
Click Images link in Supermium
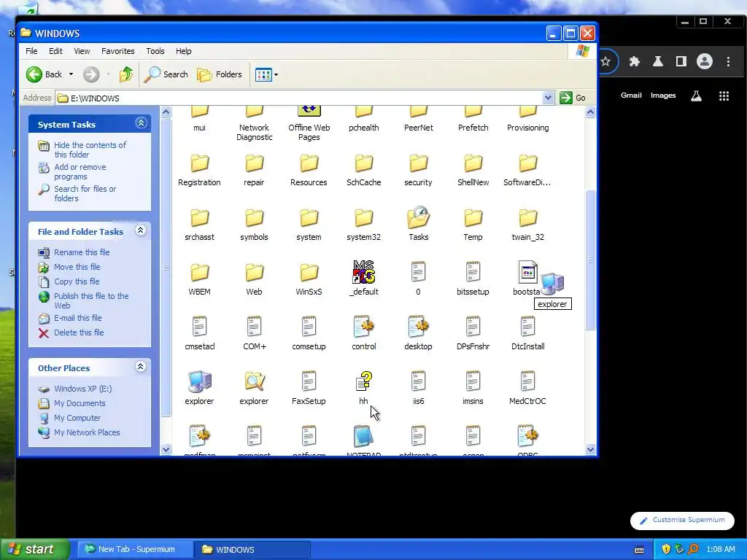pyautogui.click(x=663, y=96)
